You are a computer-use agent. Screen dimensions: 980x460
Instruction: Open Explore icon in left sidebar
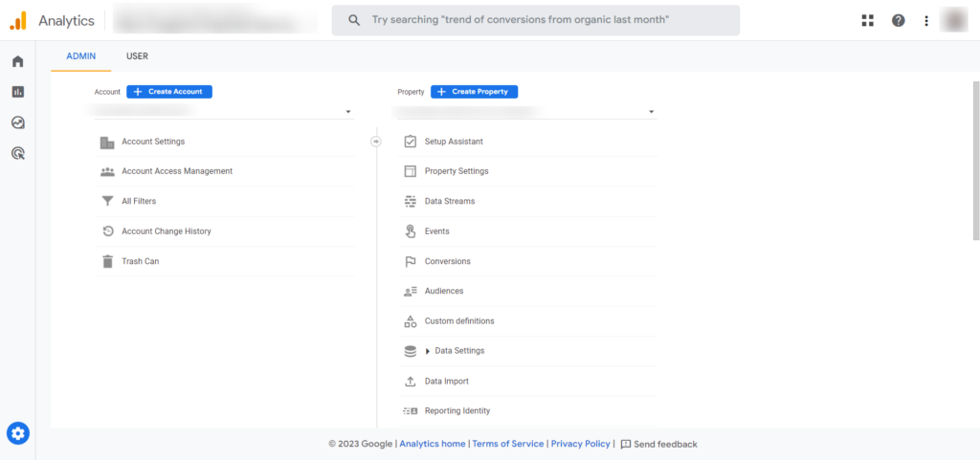(x=17, y=122)
